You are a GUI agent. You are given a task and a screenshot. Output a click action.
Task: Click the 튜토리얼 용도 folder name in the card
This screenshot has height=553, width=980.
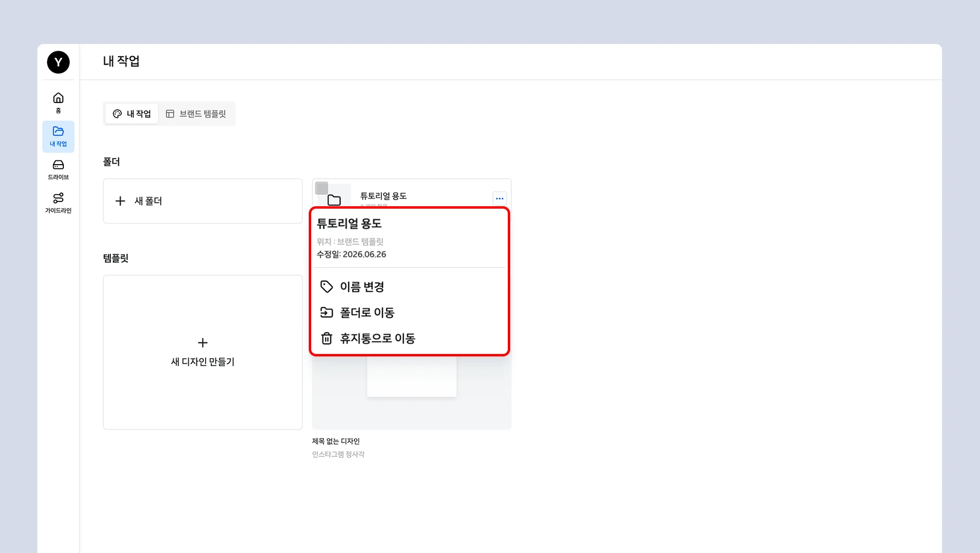[384, 196]
